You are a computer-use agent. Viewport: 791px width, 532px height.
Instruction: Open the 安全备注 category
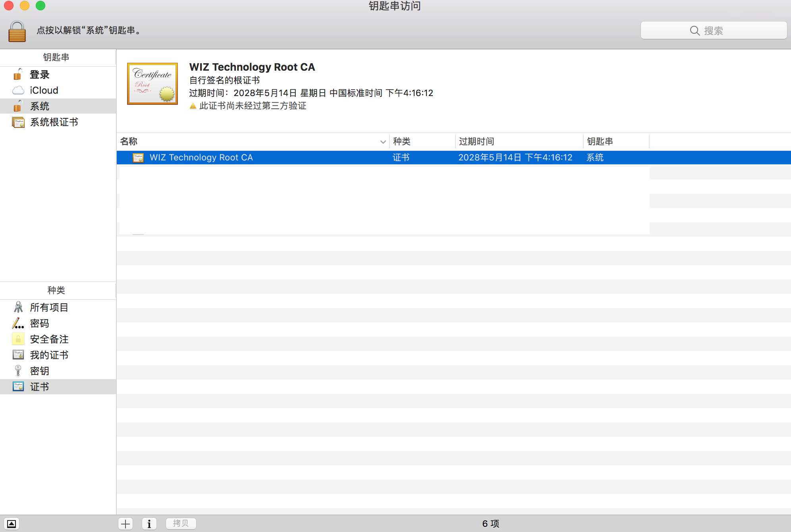49,339
